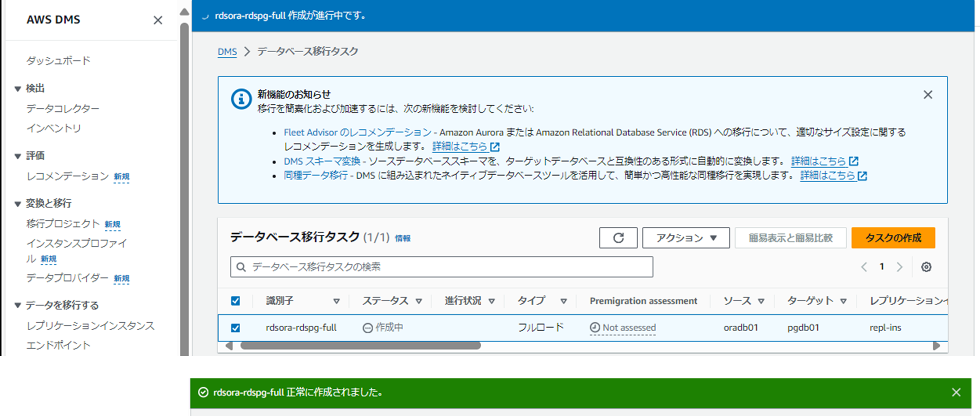Screen dimensions: 980x416
Task: Click the info icon in announcement box
Action: tap(241, 99)
